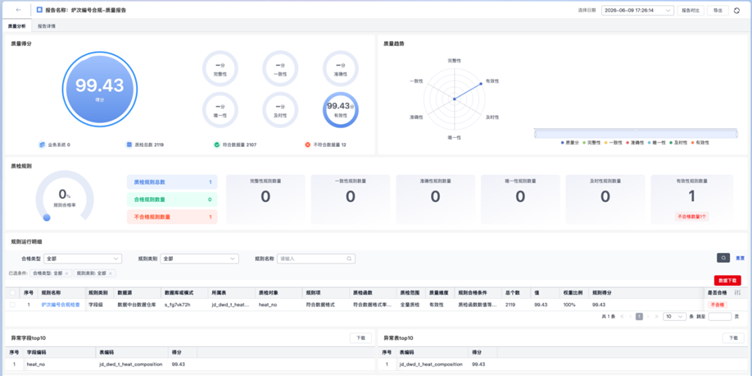This screenshot has height=376, width=752.
Task: Refresh the report with the circular icon
Action: click(x=737, y=10)
